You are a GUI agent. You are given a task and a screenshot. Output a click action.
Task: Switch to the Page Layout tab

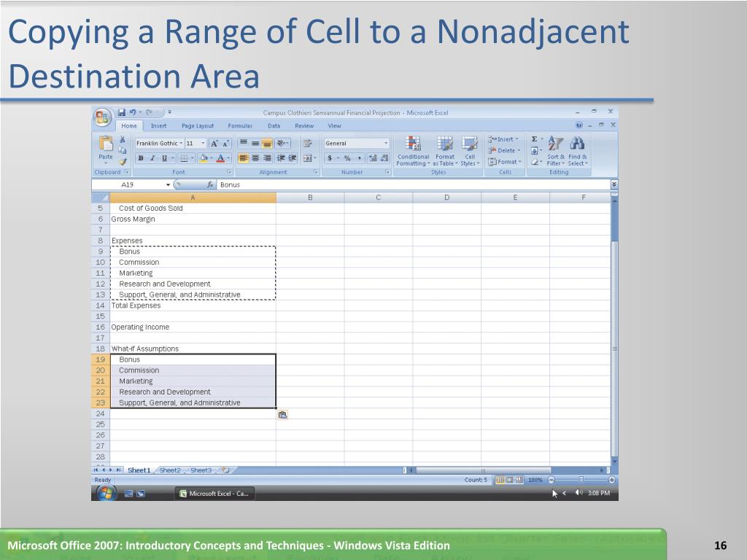point(198,125)
